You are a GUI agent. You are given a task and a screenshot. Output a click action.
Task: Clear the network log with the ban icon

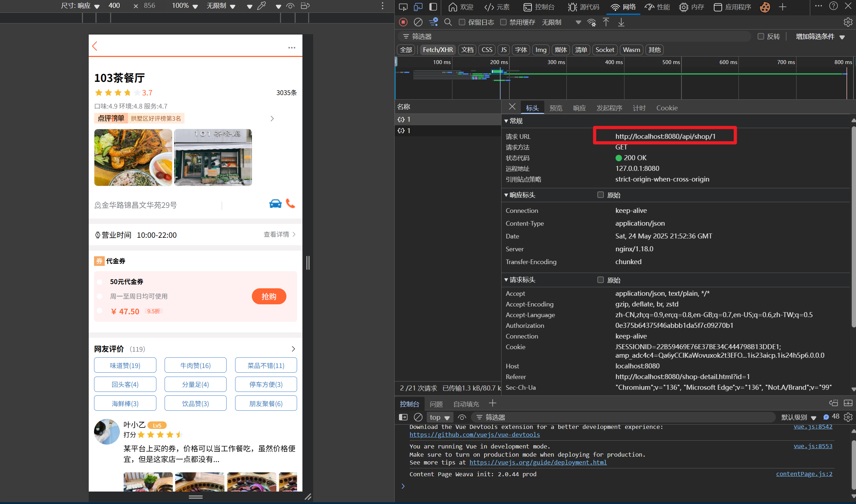(x=418, y=22)
